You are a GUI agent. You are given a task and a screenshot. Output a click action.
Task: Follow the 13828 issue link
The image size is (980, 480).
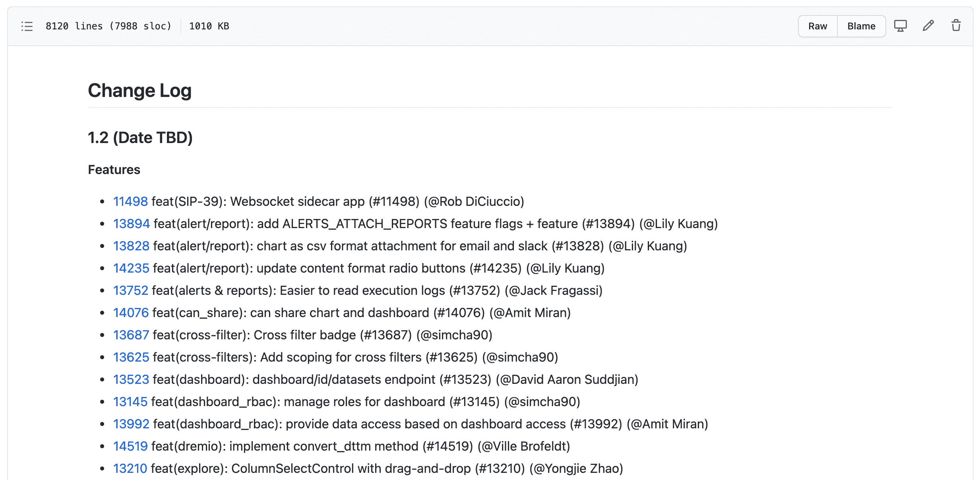click(x=131, y=246)
